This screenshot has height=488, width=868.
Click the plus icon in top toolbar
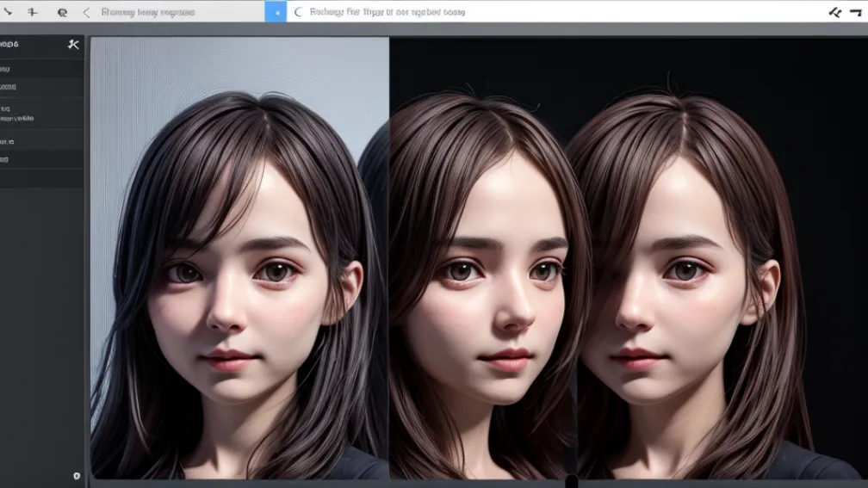pos(33,12)
